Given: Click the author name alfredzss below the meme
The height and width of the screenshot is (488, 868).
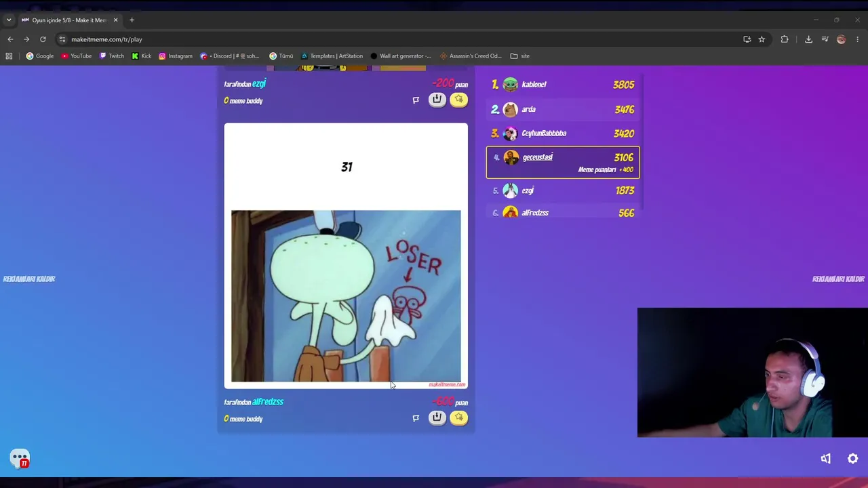Looking at the screenshot, I should click(x=268, y=402).
